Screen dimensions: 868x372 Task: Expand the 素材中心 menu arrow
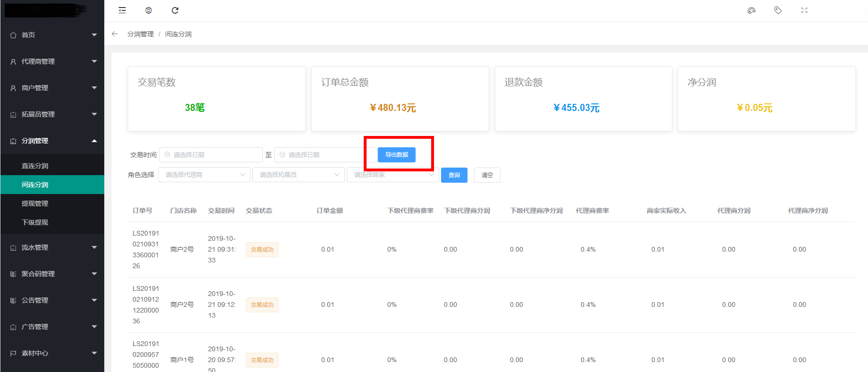click(94, 353)
